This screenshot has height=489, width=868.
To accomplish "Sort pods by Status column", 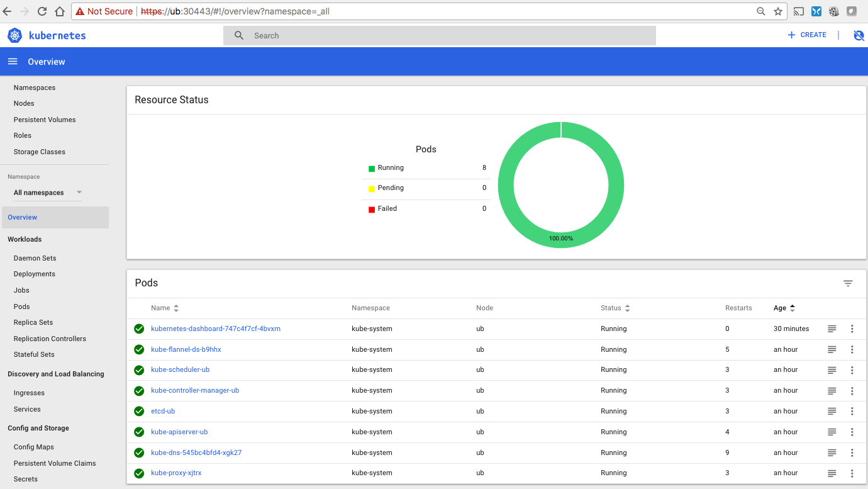I will point(615,308).
